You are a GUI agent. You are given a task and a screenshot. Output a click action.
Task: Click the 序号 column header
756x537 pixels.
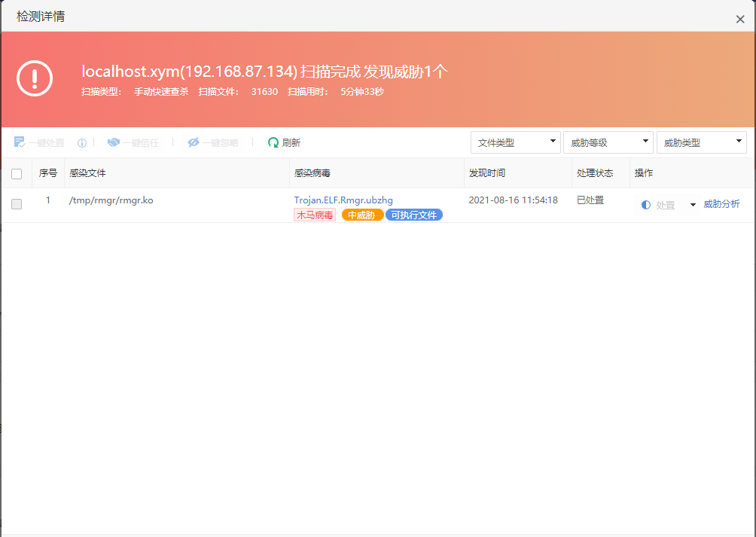click(47, 173)
